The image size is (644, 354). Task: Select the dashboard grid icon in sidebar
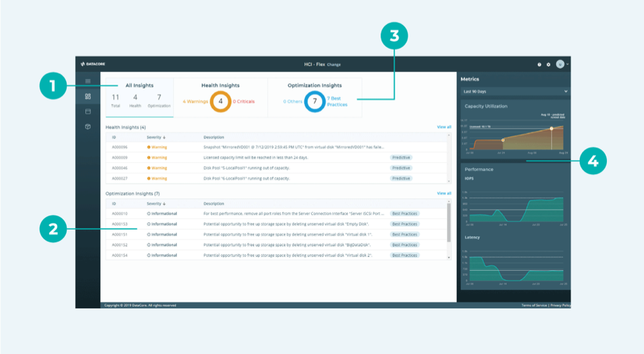[x=88, y=97]
